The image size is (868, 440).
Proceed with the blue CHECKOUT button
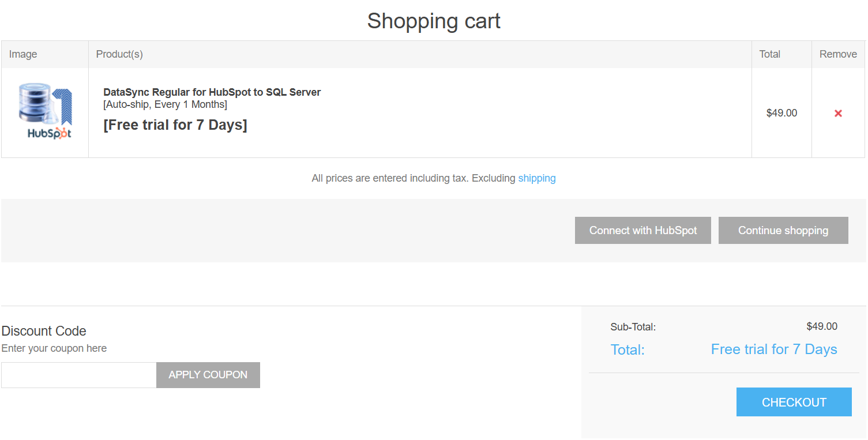click(794, 402)
